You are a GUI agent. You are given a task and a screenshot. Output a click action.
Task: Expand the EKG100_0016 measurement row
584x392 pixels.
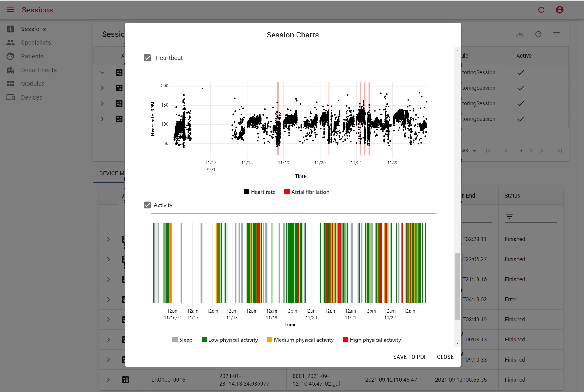(108, 380)
